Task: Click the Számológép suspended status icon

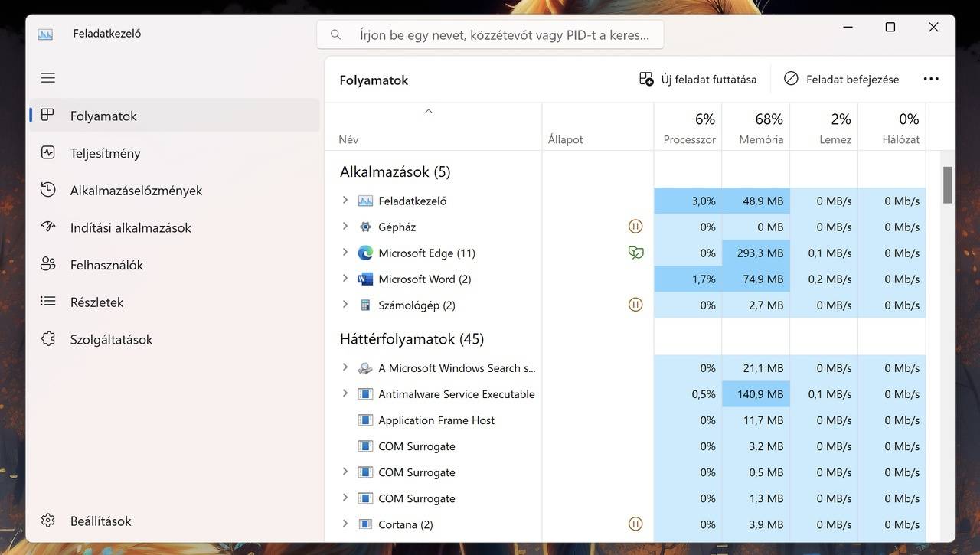Action: pos(635,305)
